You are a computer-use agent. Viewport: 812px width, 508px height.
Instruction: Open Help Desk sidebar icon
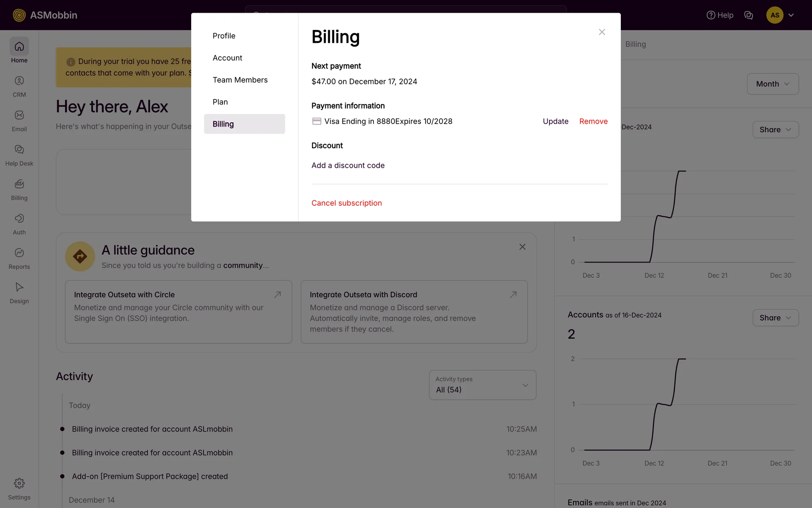tap(19, 155)
